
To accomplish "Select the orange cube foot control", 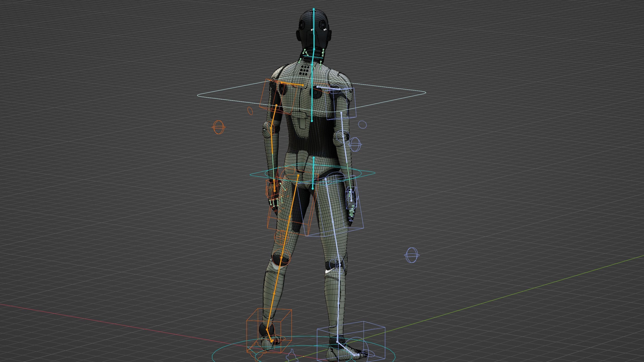I will 269,331.
